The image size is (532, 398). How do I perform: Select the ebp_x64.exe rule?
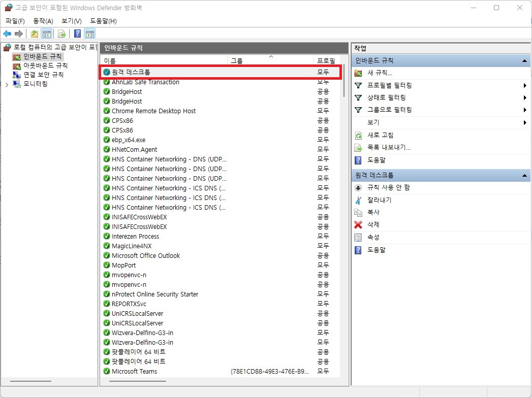point(221,140)
